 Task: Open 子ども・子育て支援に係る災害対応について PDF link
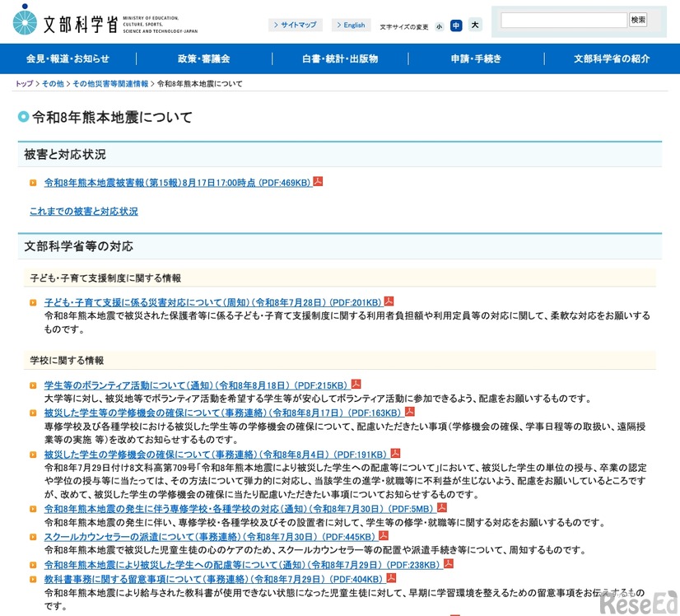pyautogui.click(x=213, y=302)
